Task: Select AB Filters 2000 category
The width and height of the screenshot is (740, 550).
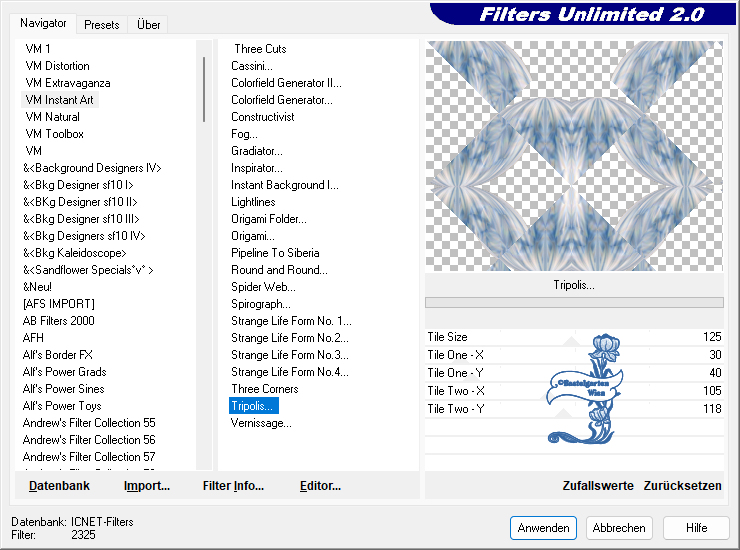Action: [59, 321]
